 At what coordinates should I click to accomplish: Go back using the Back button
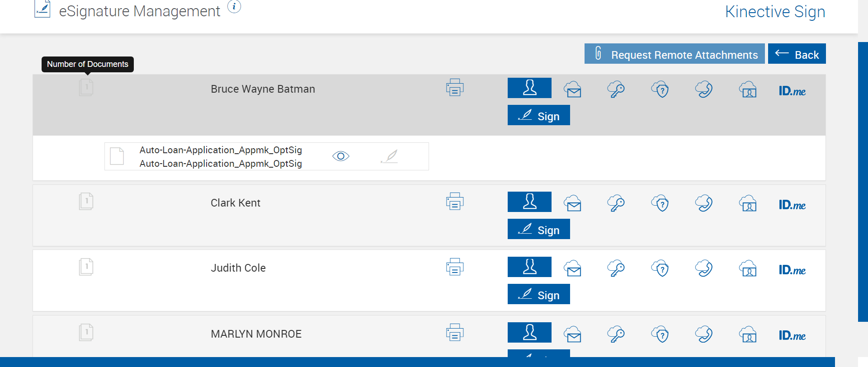pyautogui.click(x=797, y=54)
